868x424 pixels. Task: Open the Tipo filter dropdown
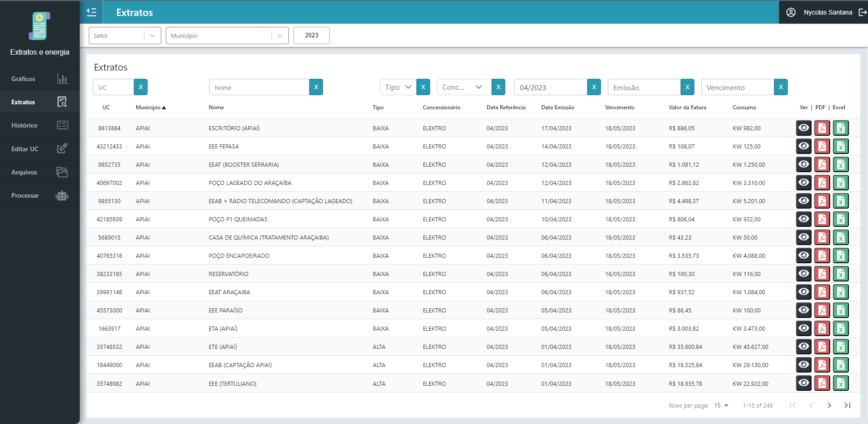[398, 87]
